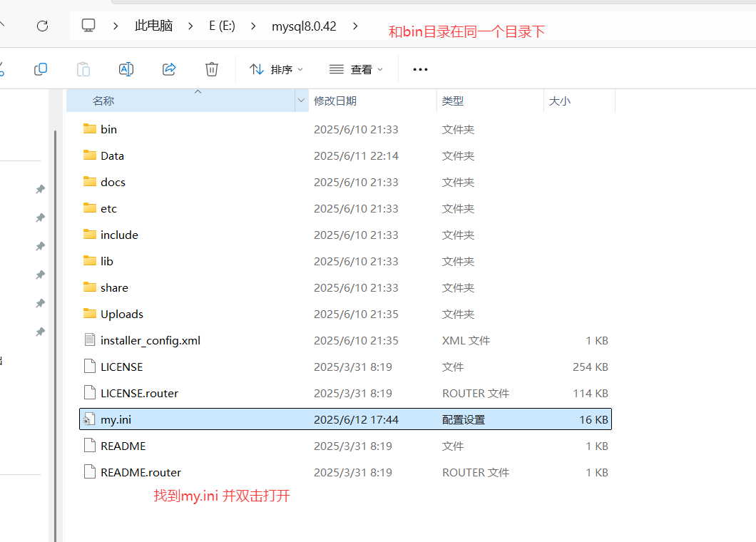Go to 此电脑 in the address bar

(x=154, y=26)
